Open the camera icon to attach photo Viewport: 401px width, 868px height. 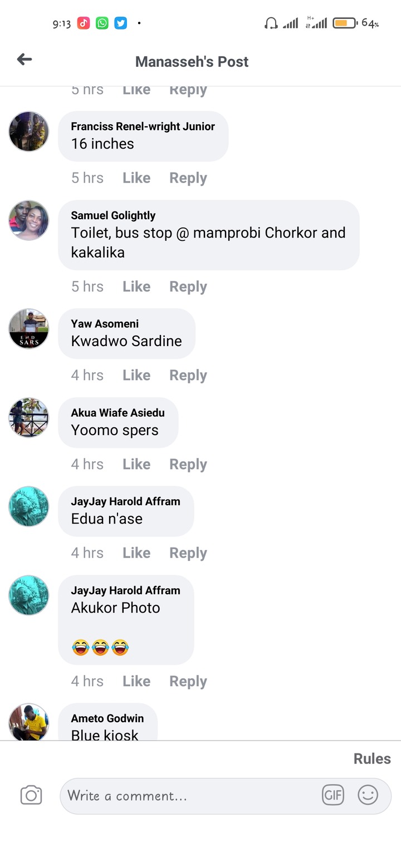(31, 795)
